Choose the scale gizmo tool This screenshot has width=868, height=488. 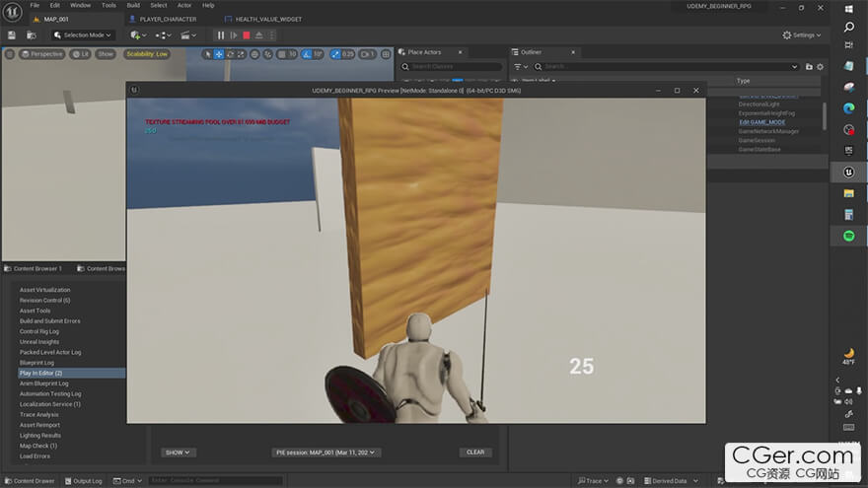[x=241, y=54]
